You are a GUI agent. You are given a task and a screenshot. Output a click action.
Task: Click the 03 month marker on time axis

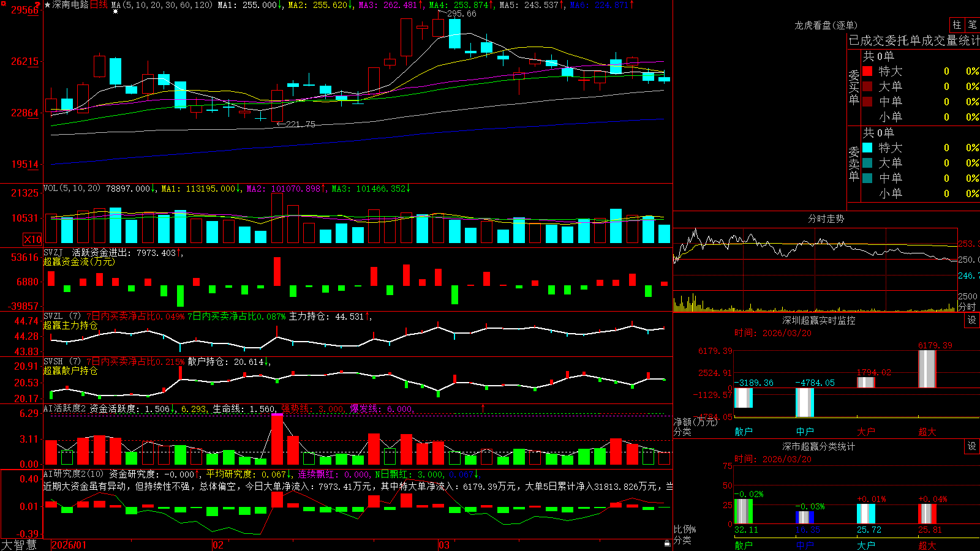coord(444,545)
